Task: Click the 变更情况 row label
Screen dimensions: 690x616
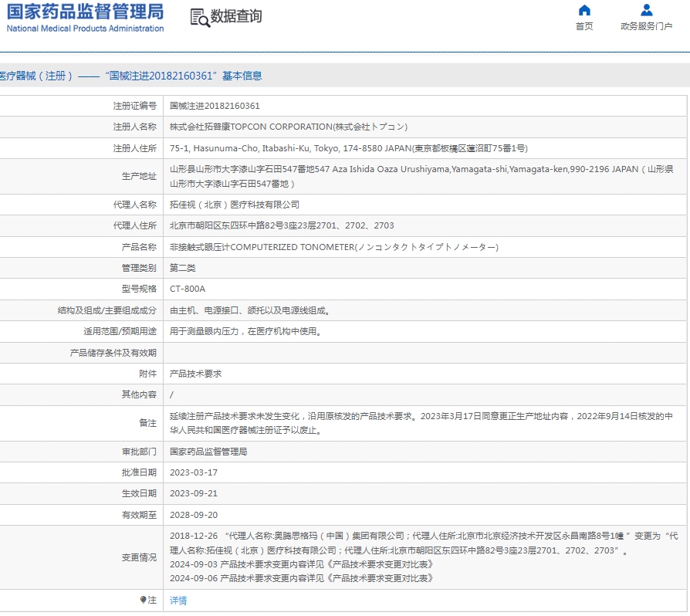Action: (139, 557)
